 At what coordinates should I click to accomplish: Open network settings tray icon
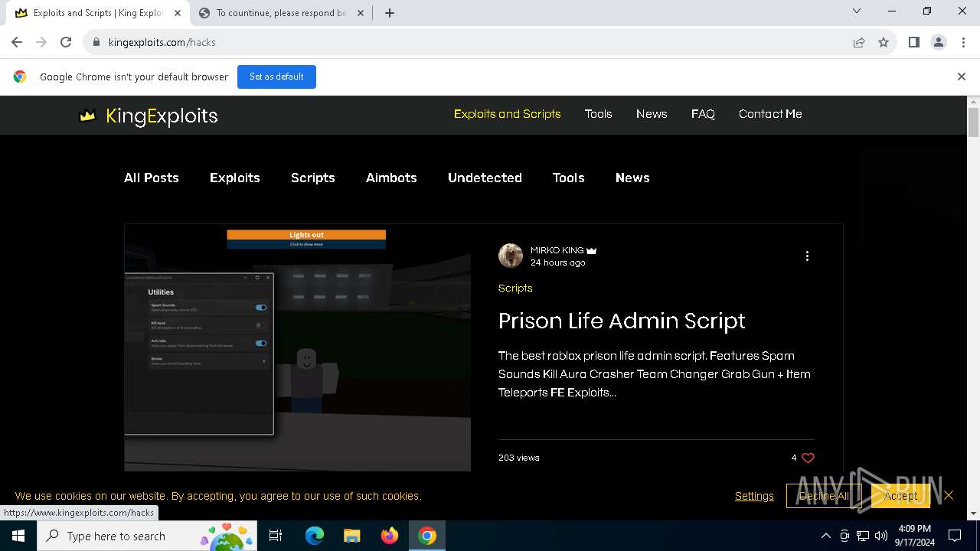coord(863,536)
